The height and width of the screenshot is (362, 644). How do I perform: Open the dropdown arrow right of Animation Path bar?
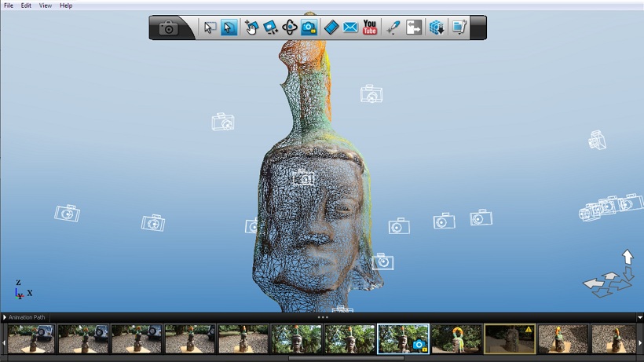pos(640,317)
